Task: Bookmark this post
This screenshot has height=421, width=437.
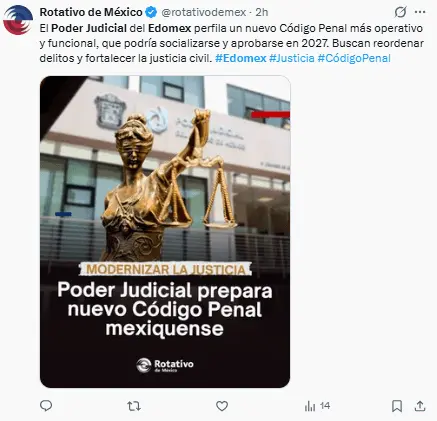Action: click(397, 406)
